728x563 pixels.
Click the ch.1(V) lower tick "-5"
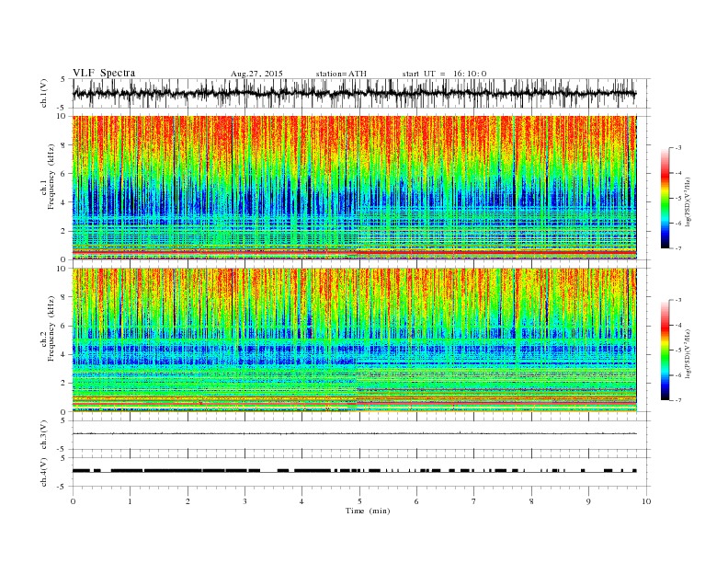(x=63, y=108)
